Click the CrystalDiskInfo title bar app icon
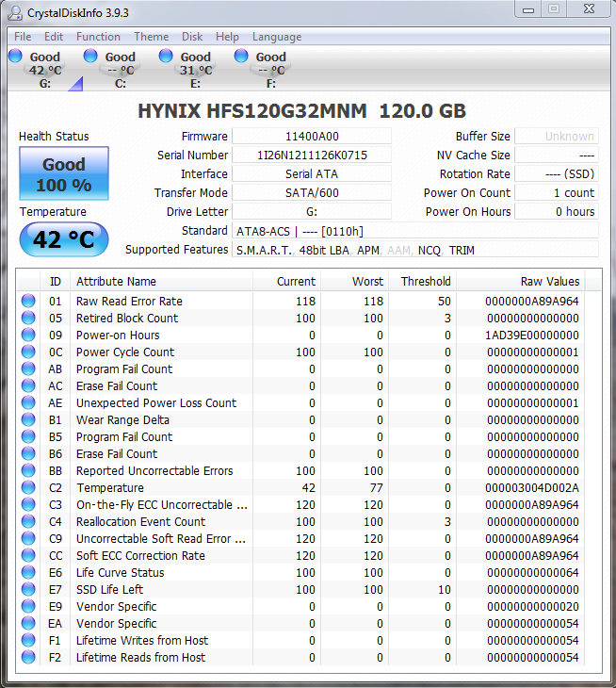Screen dimensions: 616x688 click(14, 11)
